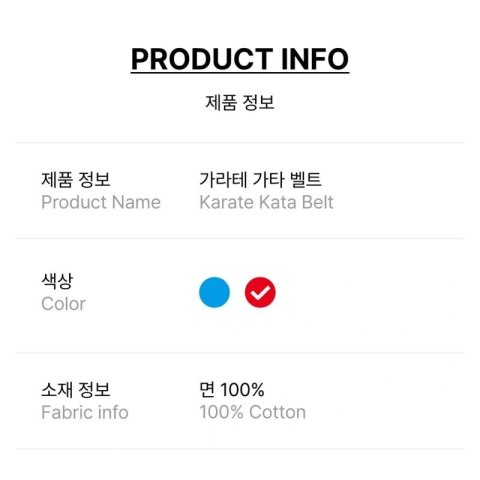Click the 색상 label
The width and height of the screenshot is (480, 480).
(57, 281)
